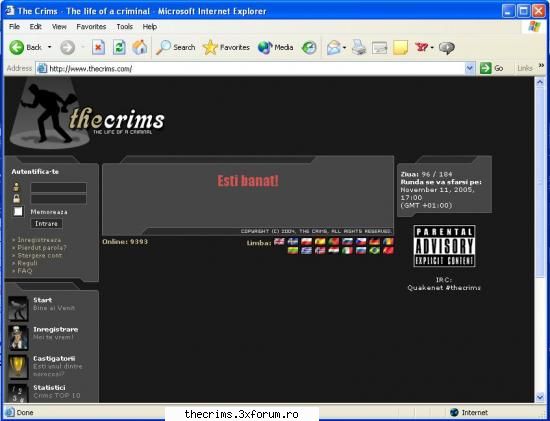Click the Stop loading icon
The width and height of the screenshot is (550, 421).
99,47
